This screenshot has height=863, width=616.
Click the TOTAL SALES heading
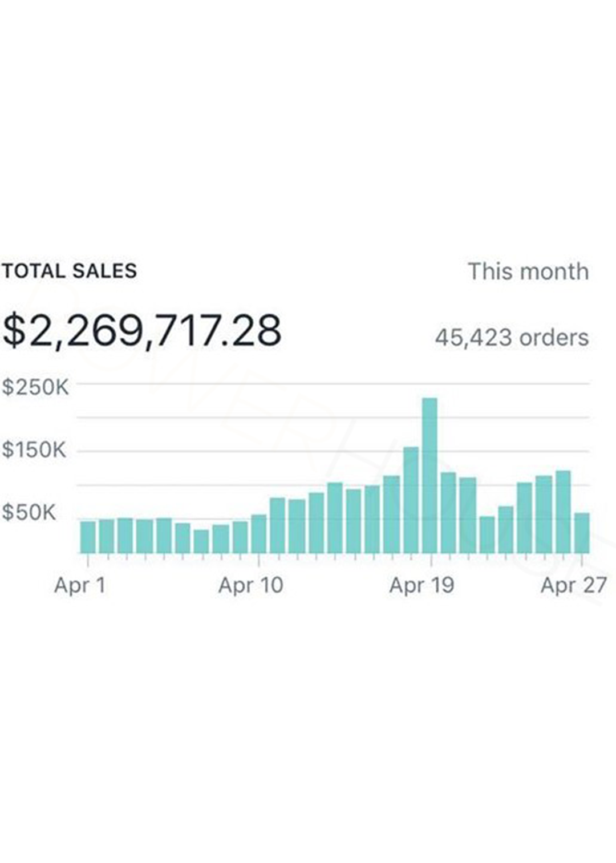point(69,271)
